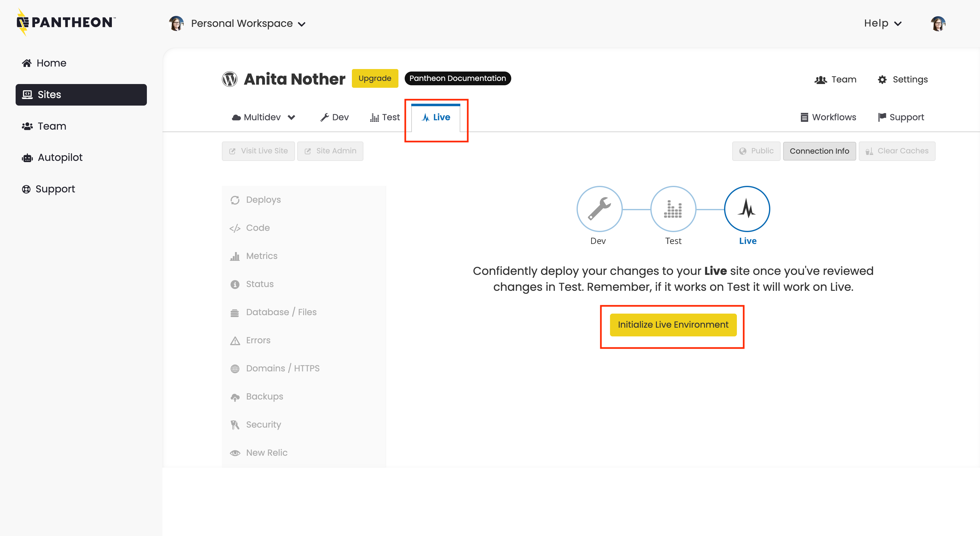
Task: Click Initialize Live Environment button
Action: (x=672, y=325)
